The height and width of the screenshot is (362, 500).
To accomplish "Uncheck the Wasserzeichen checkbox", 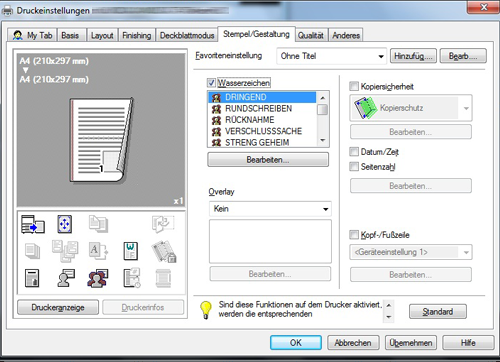I will point(212,83).
